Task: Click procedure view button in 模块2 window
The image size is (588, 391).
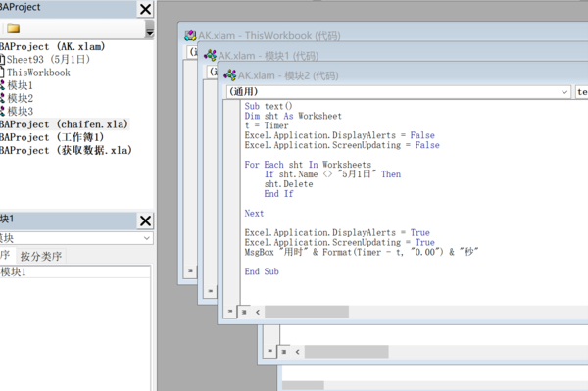Action: click(x=230, y=312)
